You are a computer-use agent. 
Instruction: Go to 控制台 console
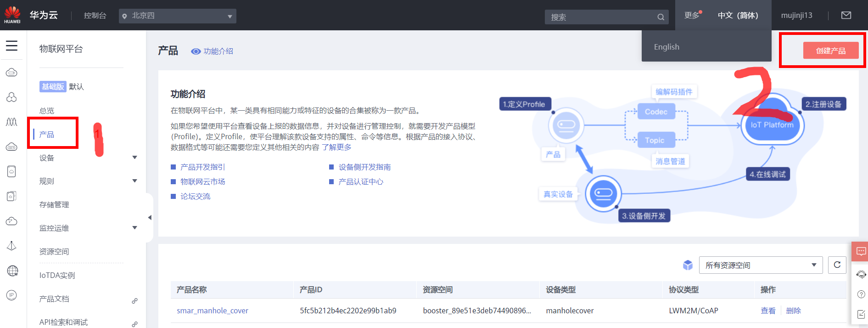point(95,16)
